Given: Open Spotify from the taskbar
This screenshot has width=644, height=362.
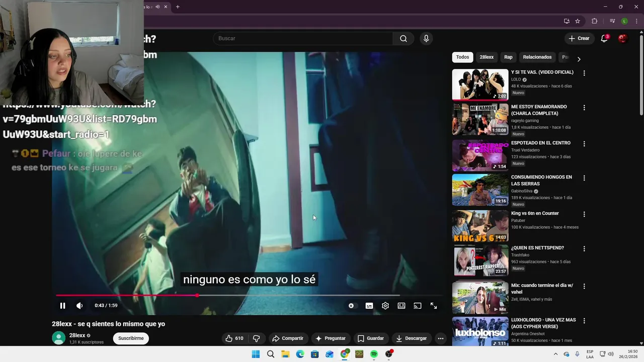Looking at the screenshot, I should point(374,354).
